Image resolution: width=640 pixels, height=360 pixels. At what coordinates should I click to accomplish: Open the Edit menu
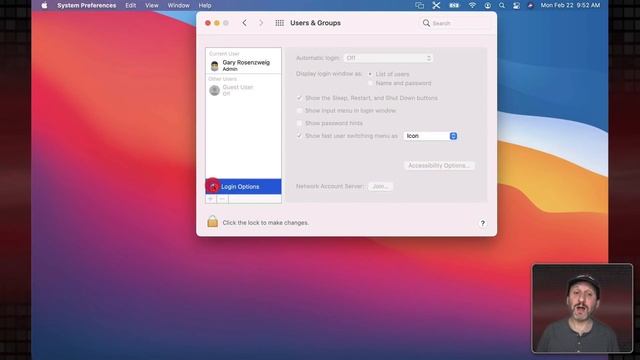pos(131,5)
